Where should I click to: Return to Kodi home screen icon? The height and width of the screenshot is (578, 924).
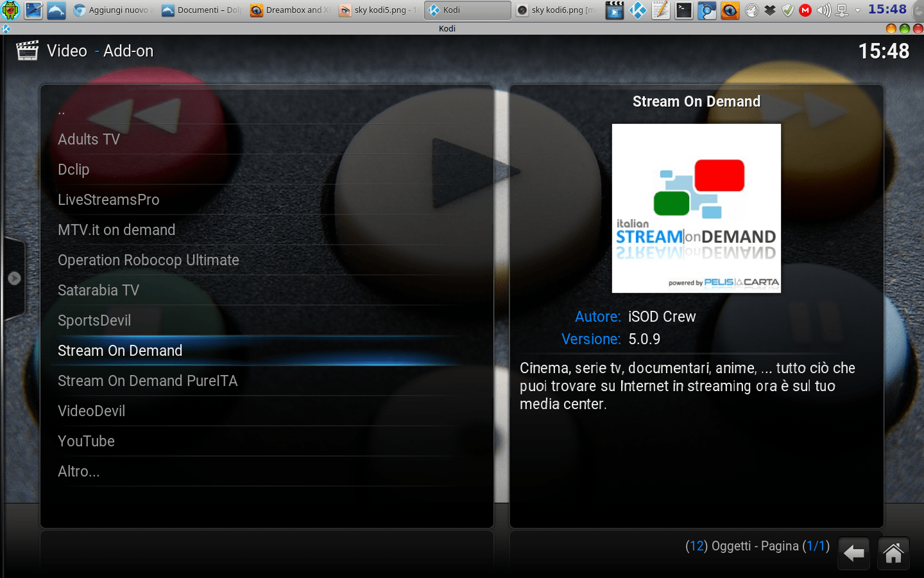click(893, 554)
